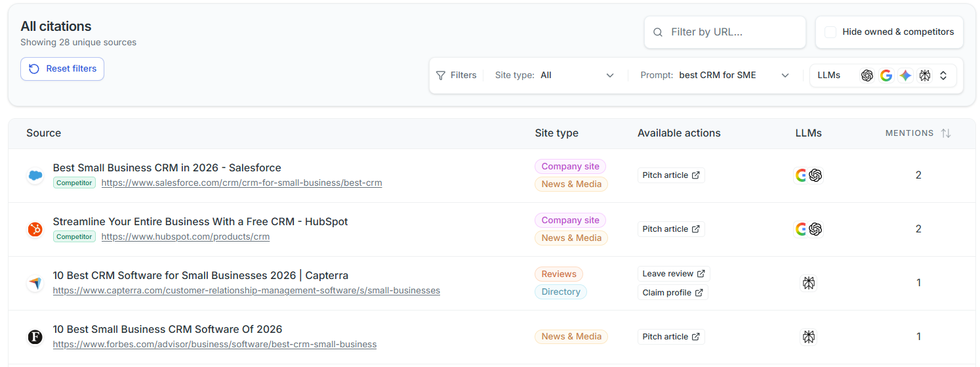Click the Forbes logo icon
Image resolution: width=980 pixels, height=367 pixels.
(35, 337)
